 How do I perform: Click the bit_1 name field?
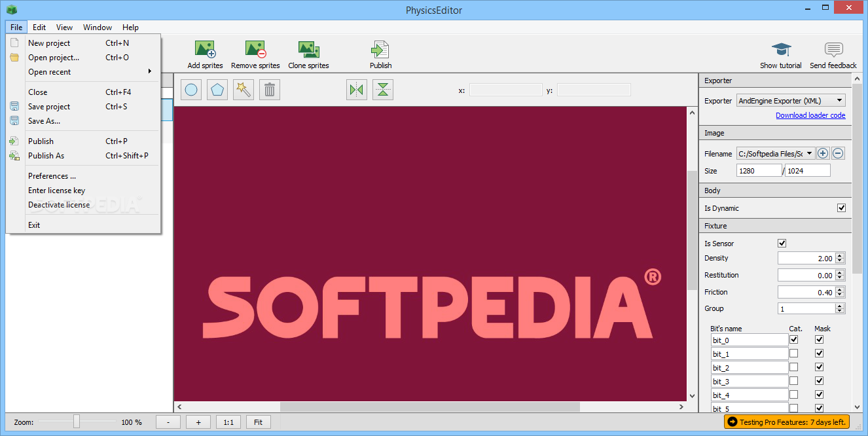tap(750, 354)
